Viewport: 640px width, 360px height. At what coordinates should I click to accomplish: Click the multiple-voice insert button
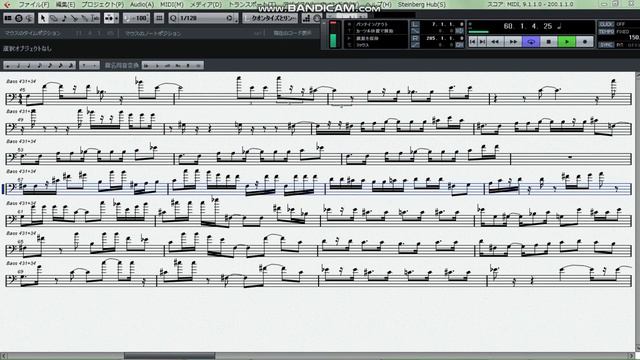[x=109, y=18]
